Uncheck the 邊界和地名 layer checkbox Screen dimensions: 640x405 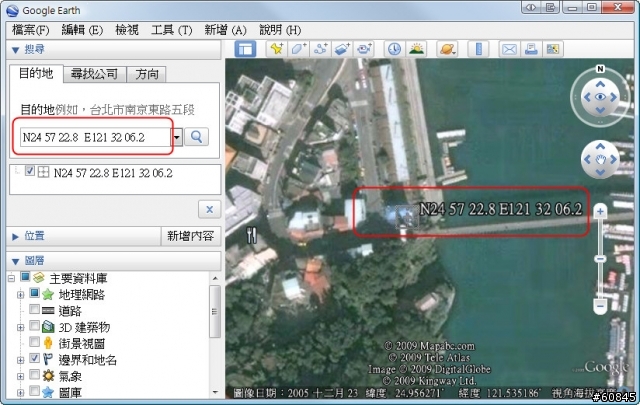tap(34, 358)
